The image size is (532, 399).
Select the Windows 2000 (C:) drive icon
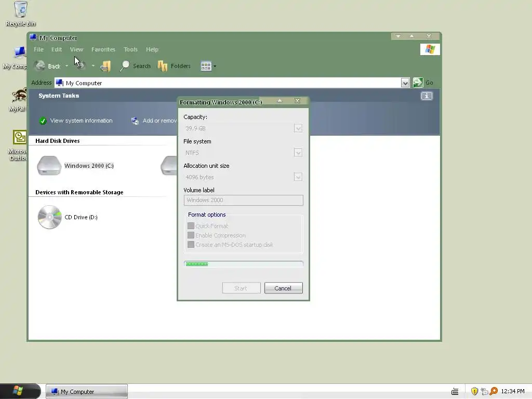coord(49,166)
